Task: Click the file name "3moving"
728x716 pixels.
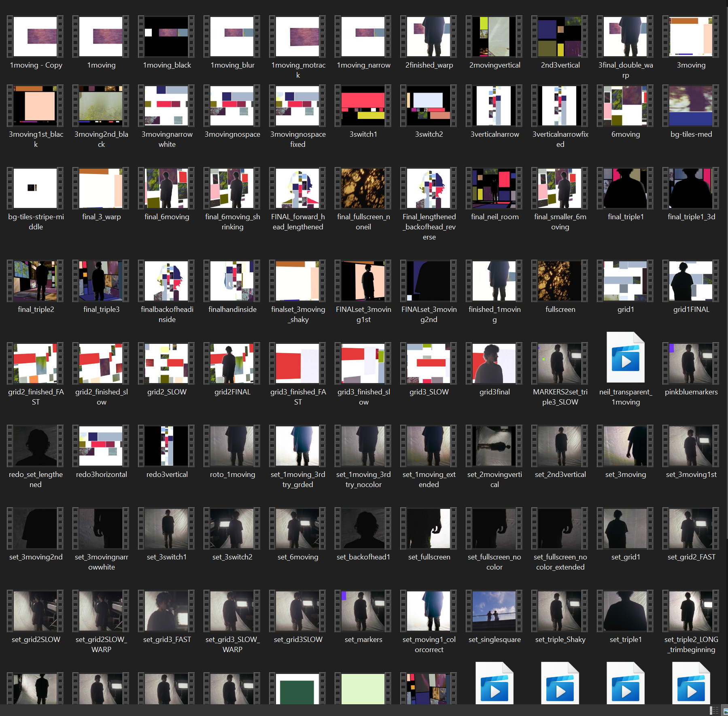Action: [x=691, y=65]
